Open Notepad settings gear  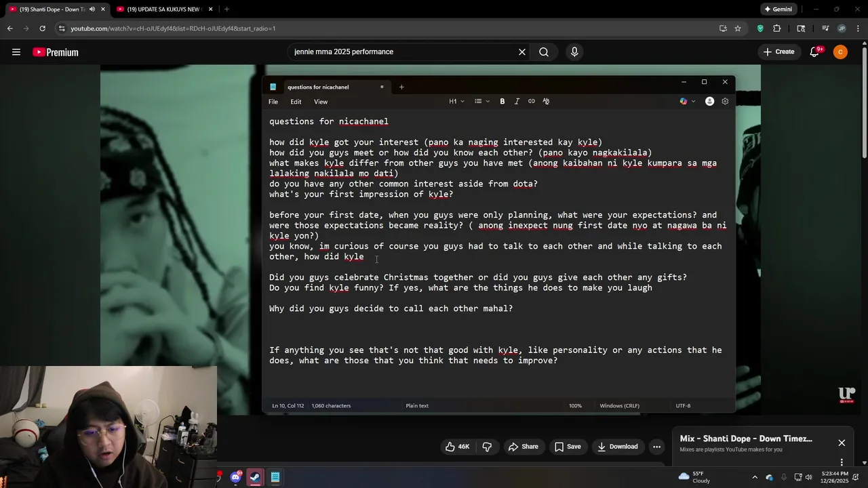click(725, 102)
